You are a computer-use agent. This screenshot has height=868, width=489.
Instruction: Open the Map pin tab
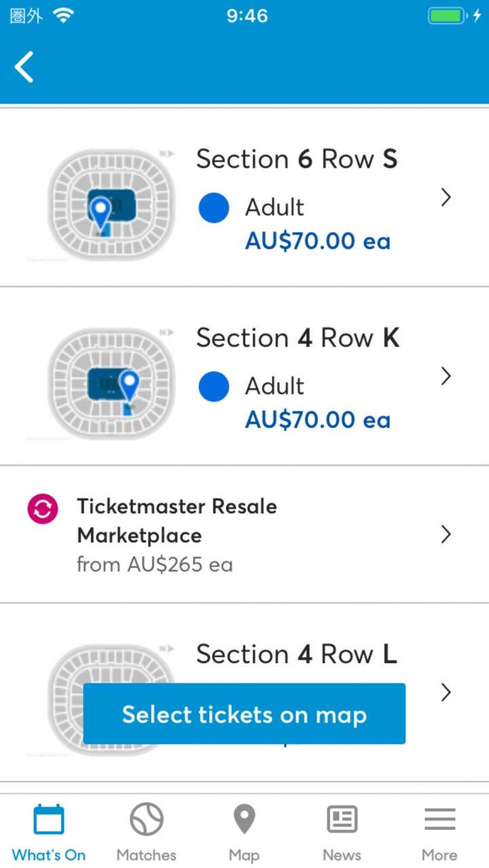coord(244,831)
